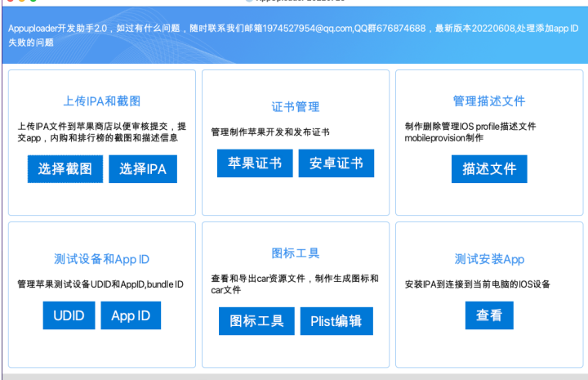
Task: Click the 选择IPA button
Action: pos(143,169)
